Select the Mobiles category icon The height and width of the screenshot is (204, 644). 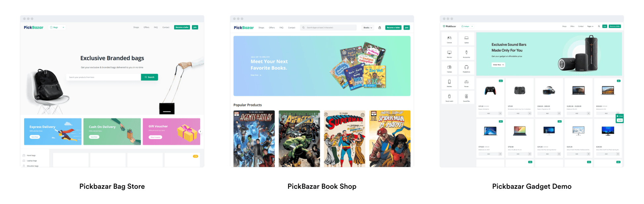point(449,83)
